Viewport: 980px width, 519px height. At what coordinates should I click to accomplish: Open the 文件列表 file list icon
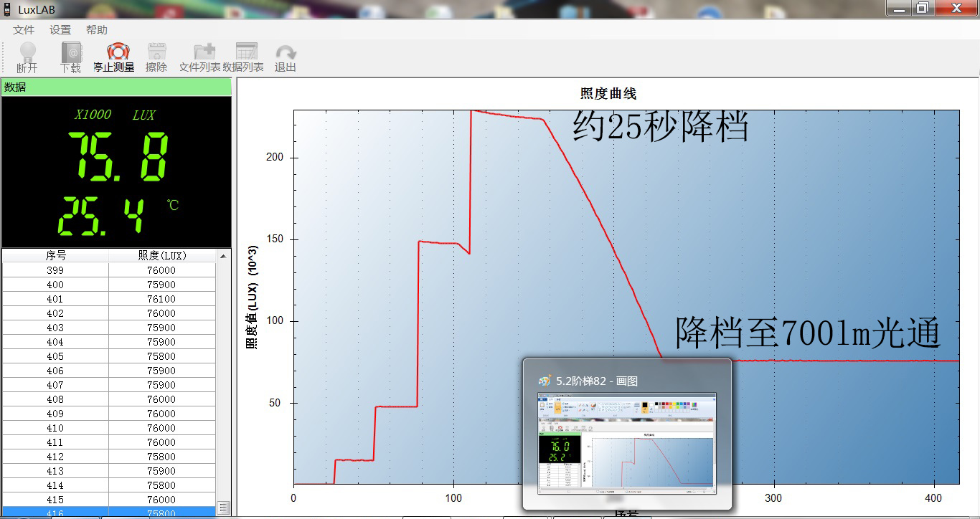pos(203,56)
